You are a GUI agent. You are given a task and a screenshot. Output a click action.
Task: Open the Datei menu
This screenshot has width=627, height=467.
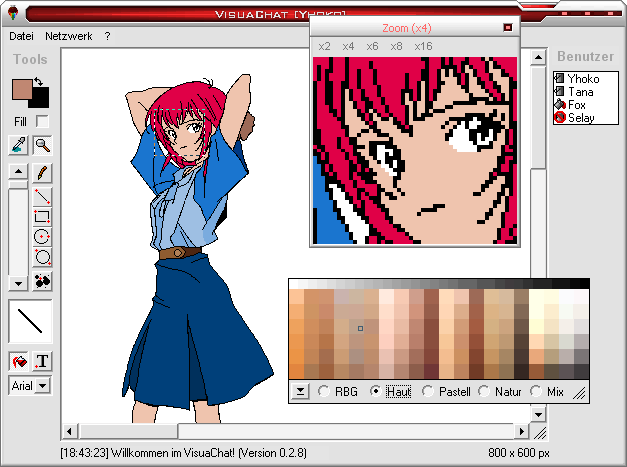point(21,36)
